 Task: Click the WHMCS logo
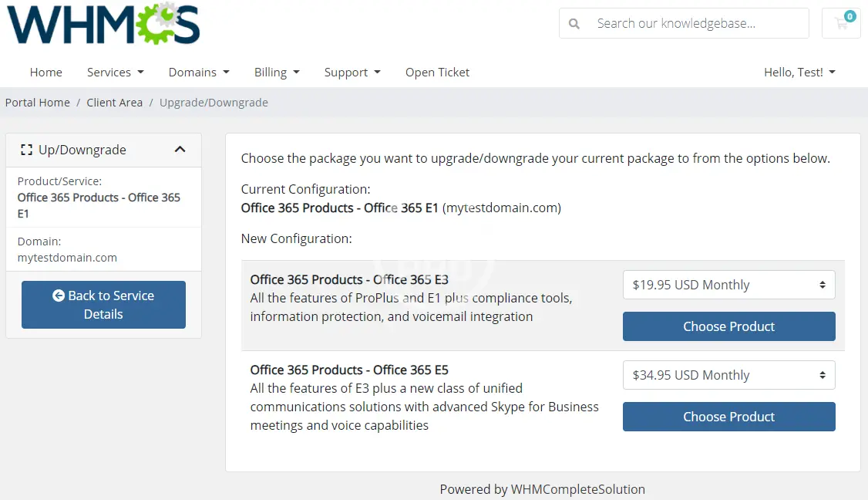[103, 24]
